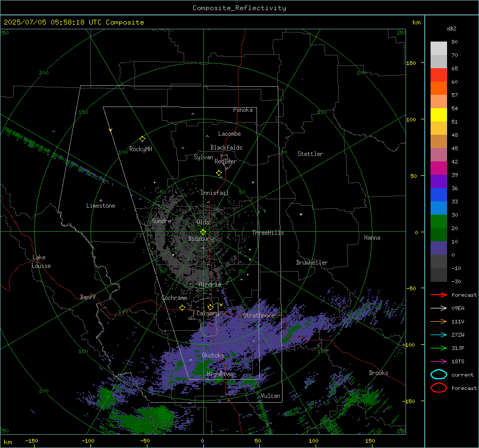Click the Lacombe town label
Image resolution: width=479 pixels, height=448 pixels.
pos(229,134)
